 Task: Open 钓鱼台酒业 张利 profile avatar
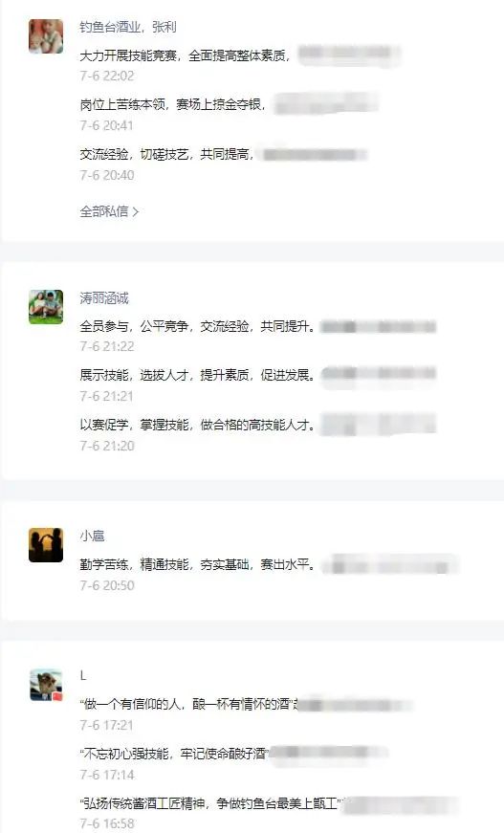(x=46, y=36)
